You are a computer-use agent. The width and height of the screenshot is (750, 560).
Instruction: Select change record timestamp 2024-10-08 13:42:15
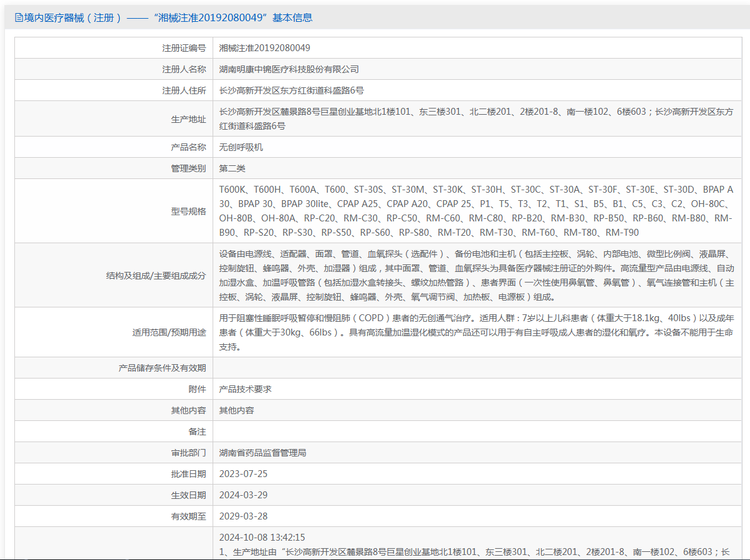point(262,538)
